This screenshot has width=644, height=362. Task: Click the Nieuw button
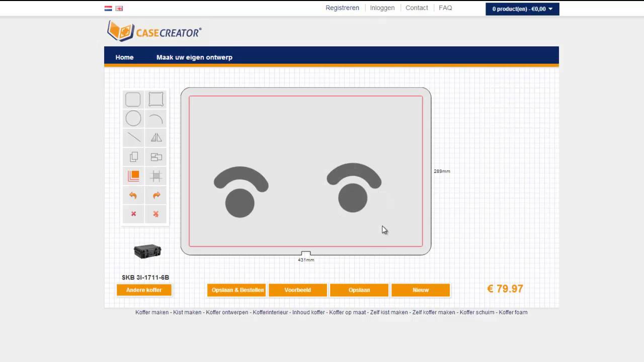[421, 290]
